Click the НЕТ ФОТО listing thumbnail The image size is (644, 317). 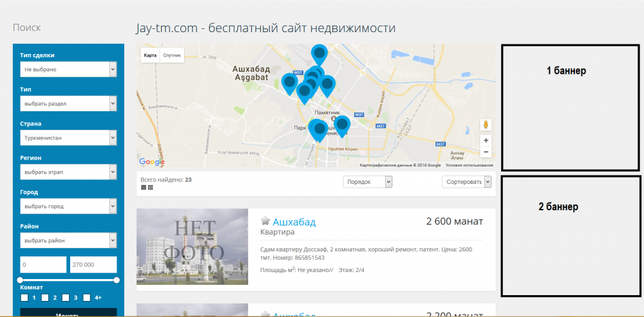(192, 246)
